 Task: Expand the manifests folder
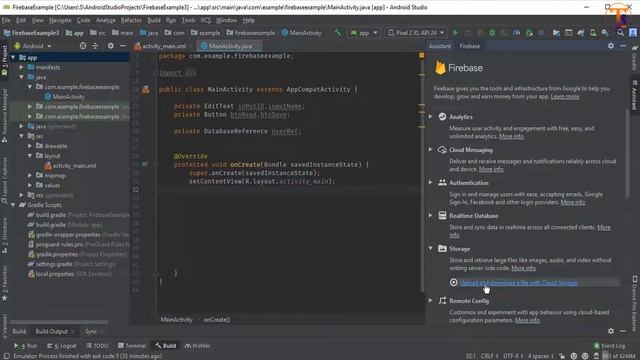[x=22, y=67]
